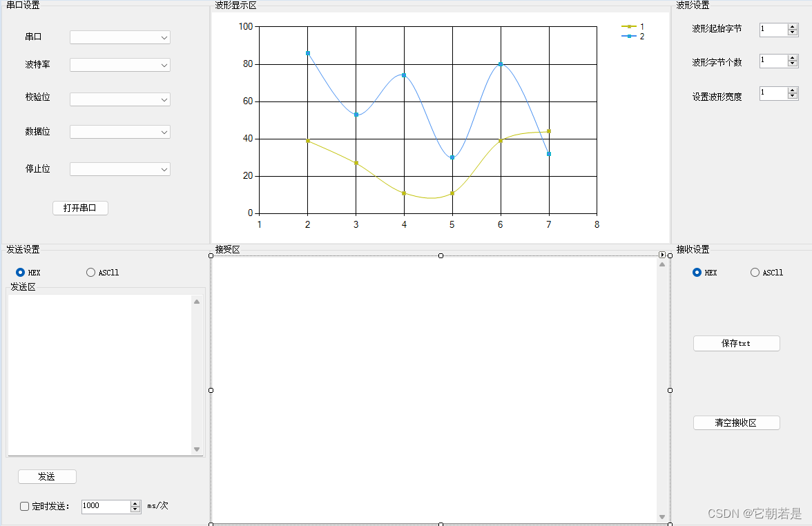Click series 1 data point at x=7
812x526 pixels.
[549, 131]
